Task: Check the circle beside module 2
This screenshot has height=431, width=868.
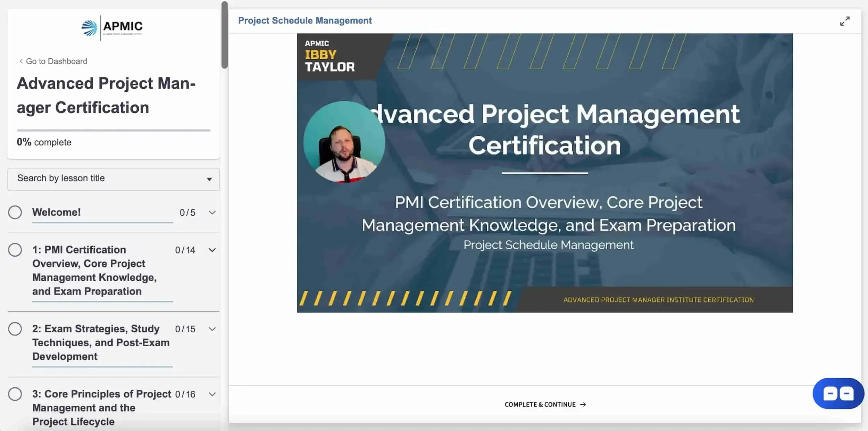Action: point(15,329)
